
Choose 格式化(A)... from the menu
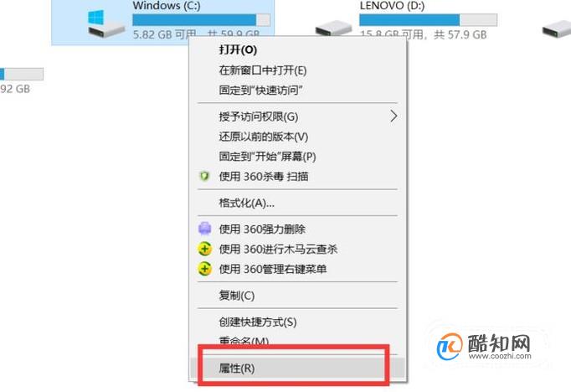pos(246,203)
